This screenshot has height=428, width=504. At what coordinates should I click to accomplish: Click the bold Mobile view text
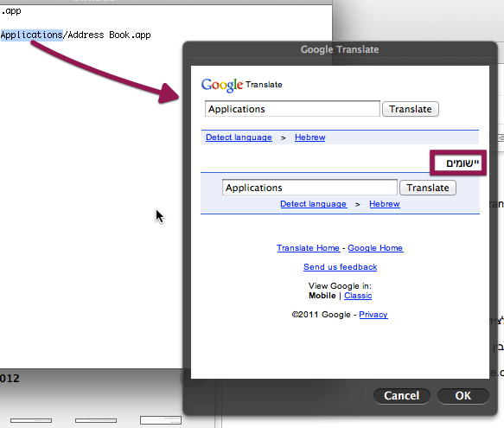[x=322, y=296]
